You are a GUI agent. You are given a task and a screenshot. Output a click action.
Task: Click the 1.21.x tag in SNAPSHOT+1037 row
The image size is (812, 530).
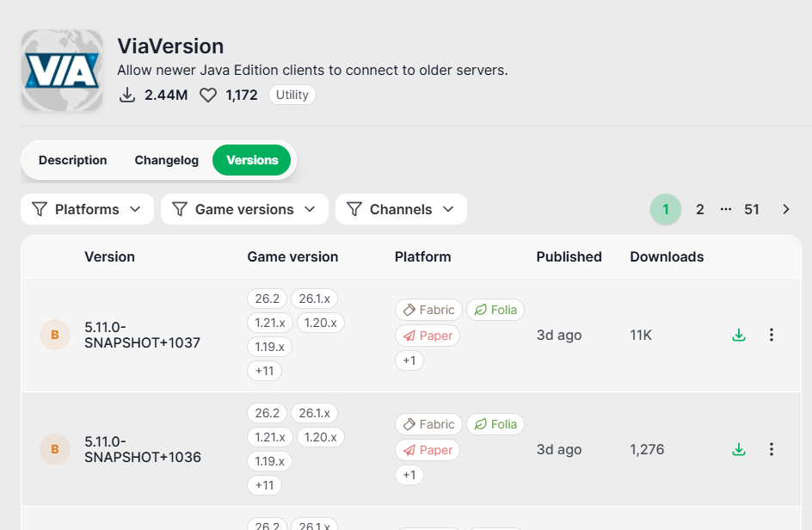270,323
